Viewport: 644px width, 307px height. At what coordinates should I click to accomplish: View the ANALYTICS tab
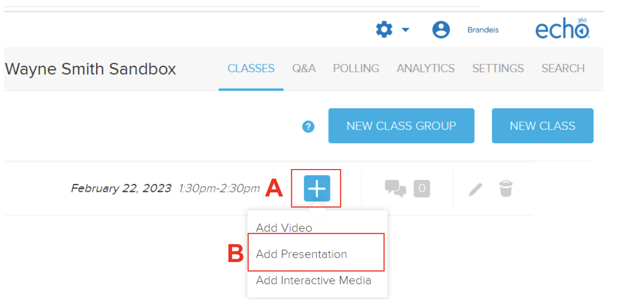pyautogui.click(x=426, y=68)
